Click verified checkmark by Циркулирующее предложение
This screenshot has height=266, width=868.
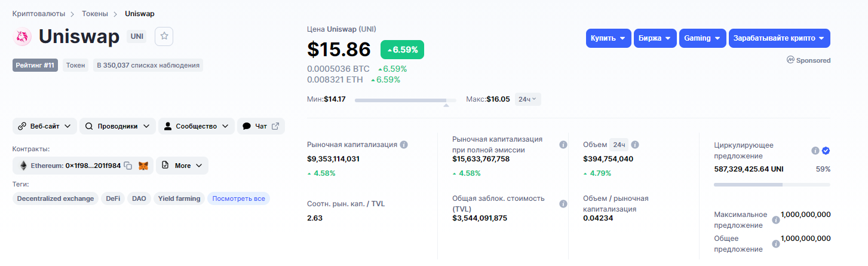point(826,151)
